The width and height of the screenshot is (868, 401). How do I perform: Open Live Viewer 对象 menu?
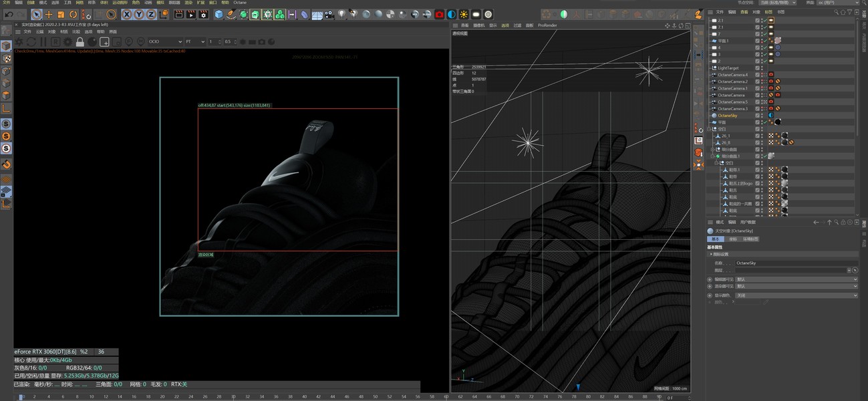[x=51, y=31]
